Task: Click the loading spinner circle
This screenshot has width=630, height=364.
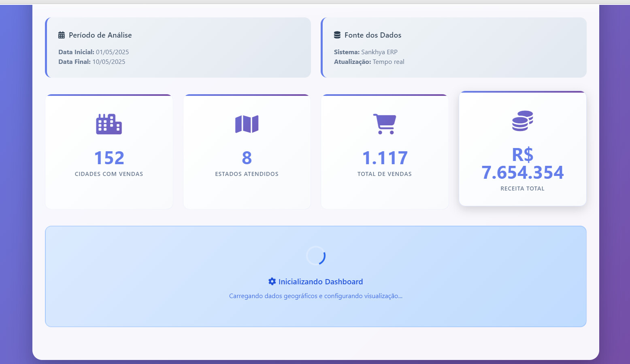Action: pyautogui.click(x=316, y=256)
